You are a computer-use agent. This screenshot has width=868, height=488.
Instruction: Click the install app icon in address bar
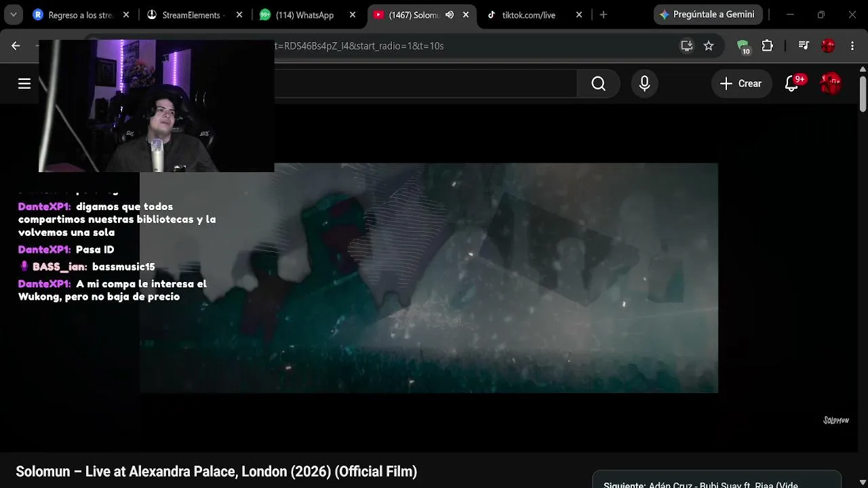(x=687, y=45)
